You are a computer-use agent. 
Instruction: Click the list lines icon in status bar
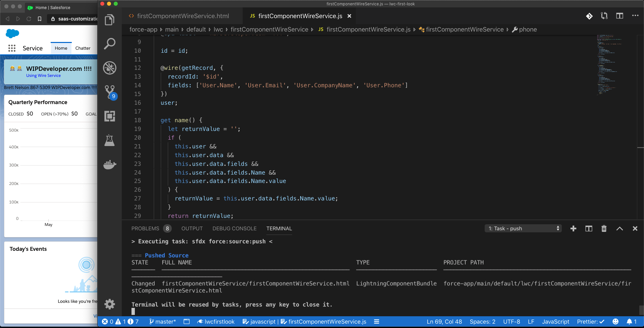[377, 322]
